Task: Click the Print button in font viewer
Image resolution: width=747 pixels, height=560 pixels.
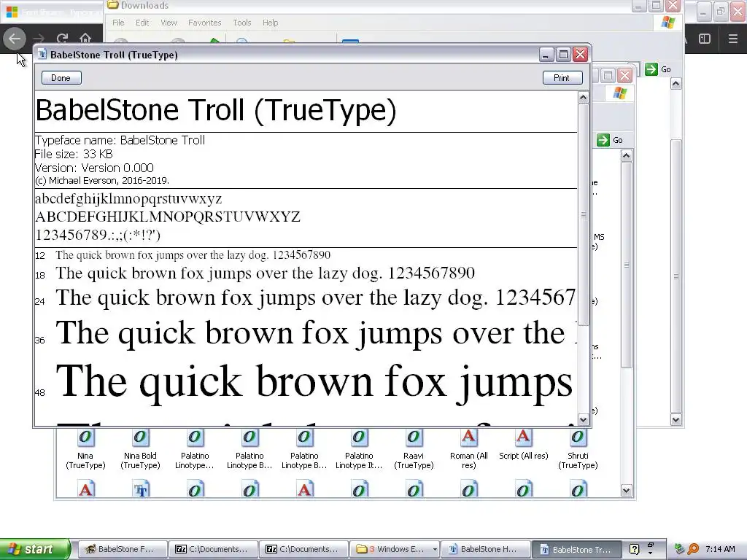Action: coord(562,77)
